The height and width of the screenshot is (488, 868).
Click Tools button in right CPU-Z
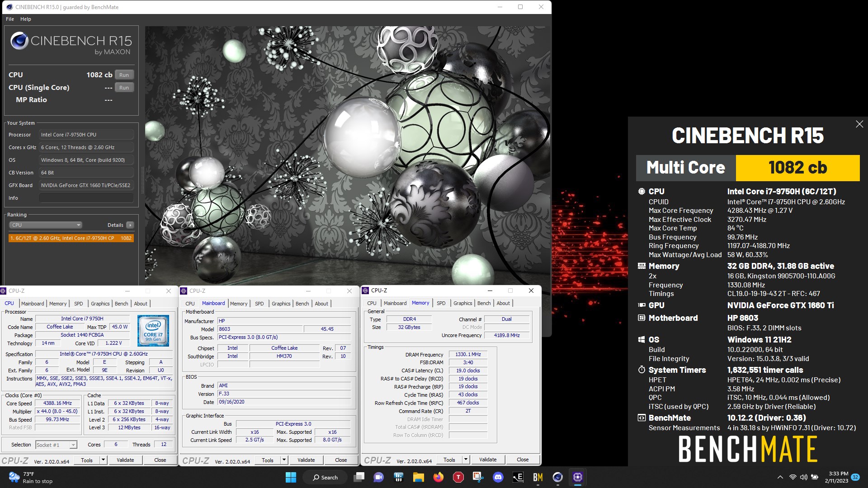449,460
